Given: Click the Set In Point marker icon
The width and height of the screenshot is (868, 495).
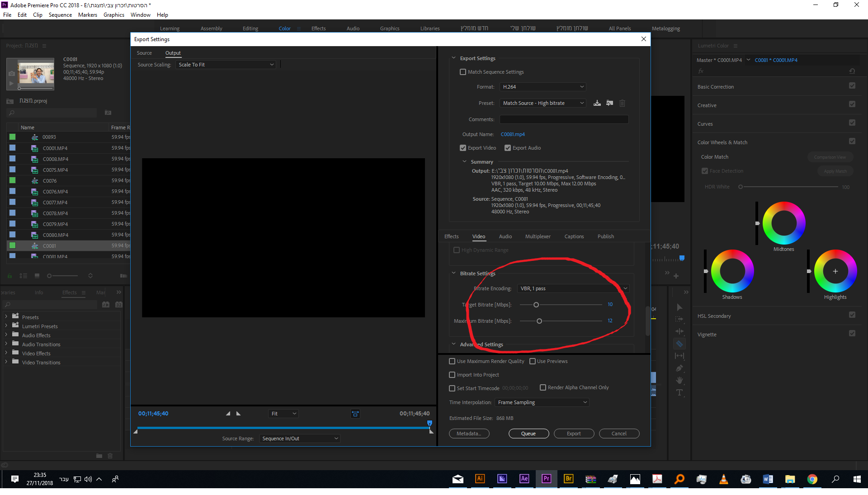Looking at the screenshot, I should (228, 414).
